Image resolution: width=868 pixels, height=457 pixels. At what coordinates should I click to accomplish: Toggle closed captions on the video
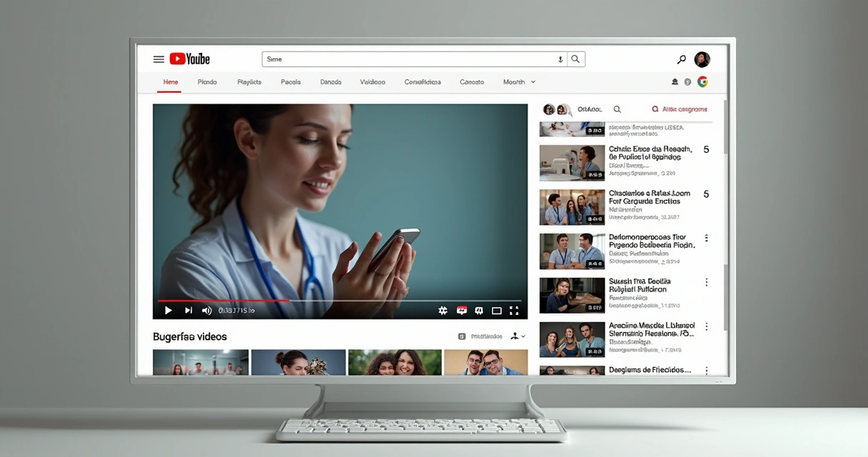tap(461, 310)
